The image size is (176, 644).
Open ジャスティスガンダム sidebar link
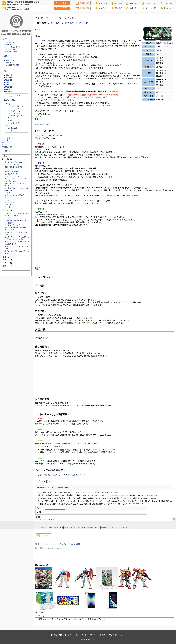click(x=15, y=113)
